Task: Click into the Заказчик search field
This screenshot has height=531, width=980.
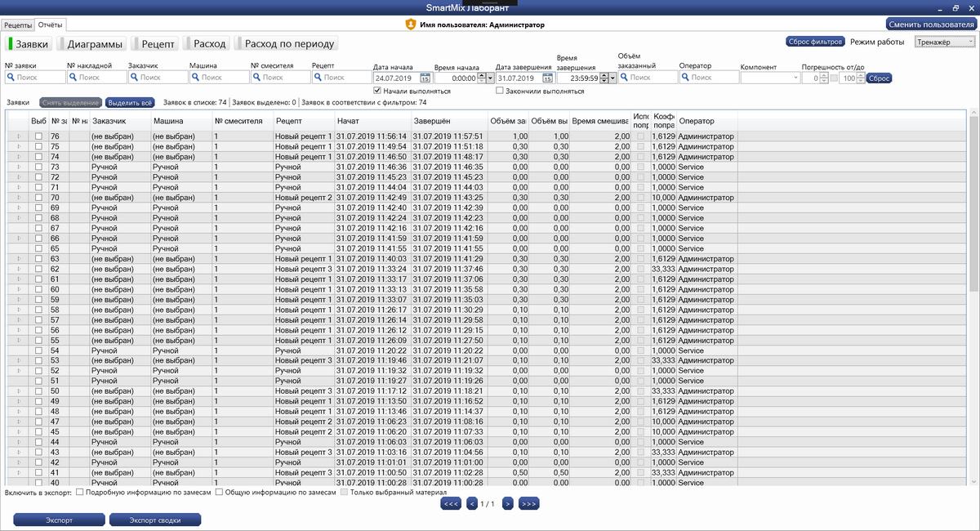Action: pos(158,78)
